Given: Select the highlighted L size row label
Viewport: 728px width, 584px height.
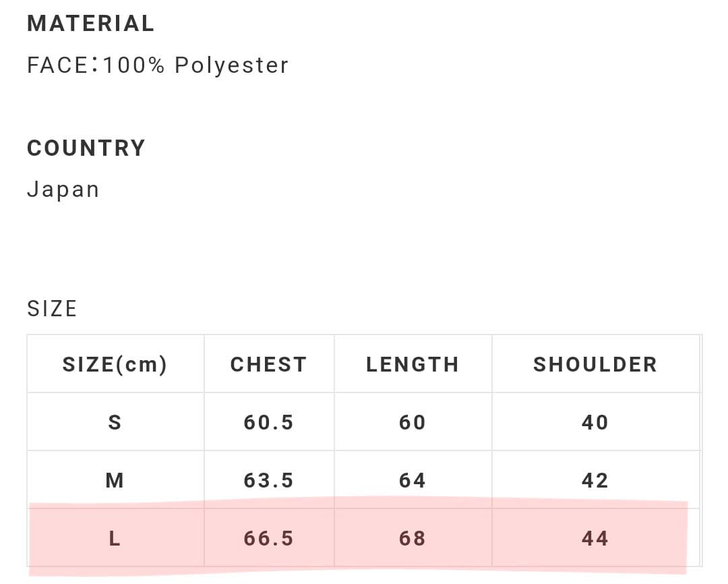Looking at the screenshot, I should 115,539.
